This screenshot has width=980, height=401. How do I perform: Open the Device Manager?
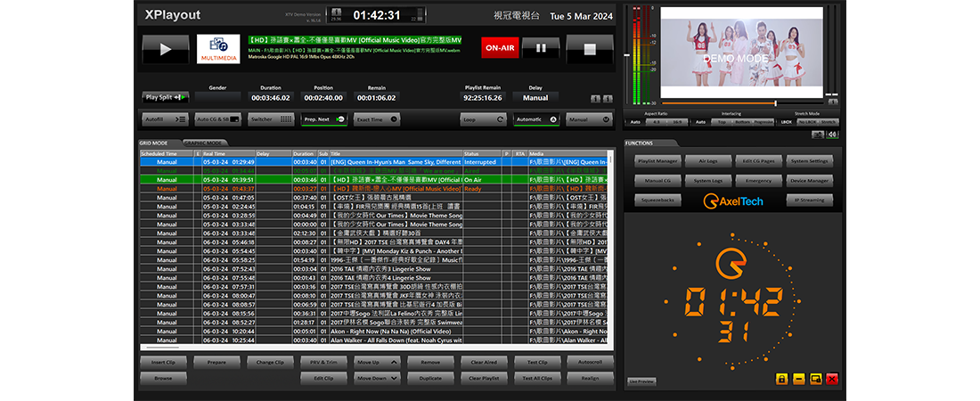point(809,181)
